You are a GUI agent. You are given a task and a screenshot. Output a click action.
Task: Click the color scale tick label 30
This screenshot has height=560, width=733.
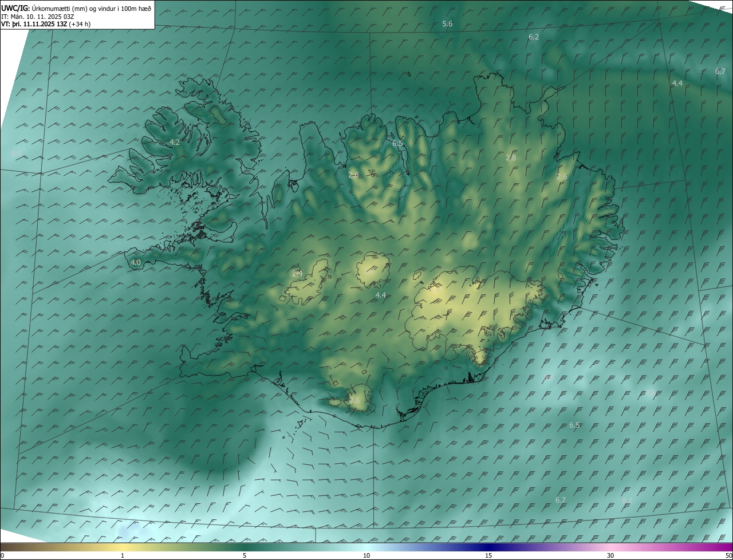click(x=610, y=556)
